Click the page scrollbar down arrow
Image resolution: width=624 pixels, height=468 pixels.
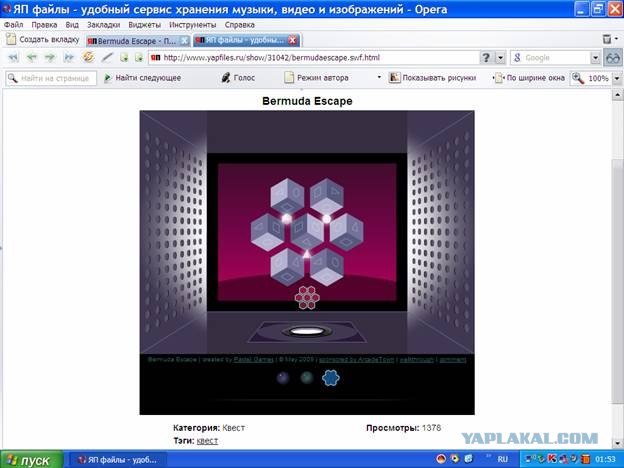[617, 443]
